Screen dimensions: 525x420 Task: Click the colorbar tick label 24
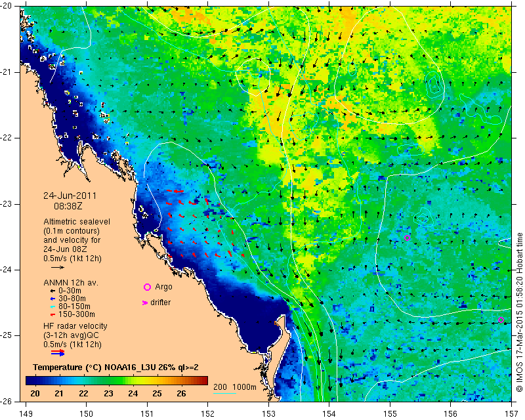point(133,394)
